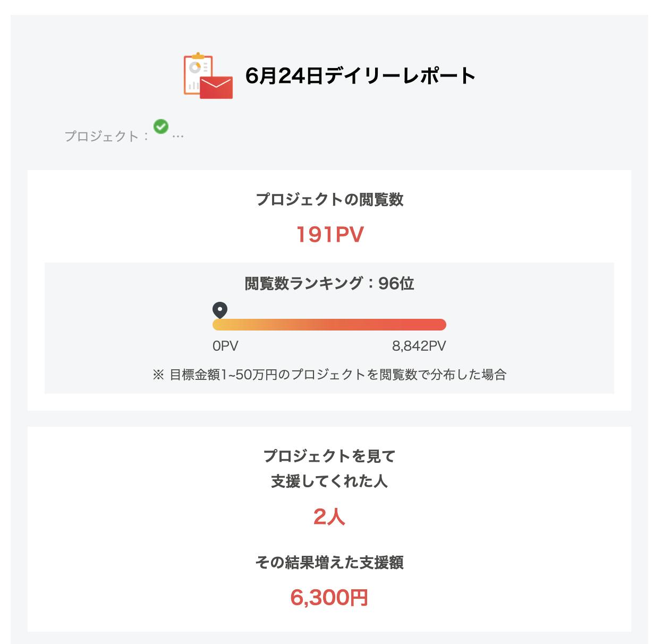
Task: Click the red envelope icon
Action: [216, 88]
